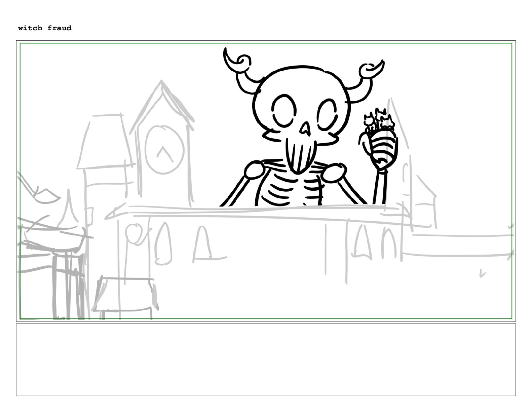
Task: Click the skeleton's left eye socket
Action: [283, 111]
